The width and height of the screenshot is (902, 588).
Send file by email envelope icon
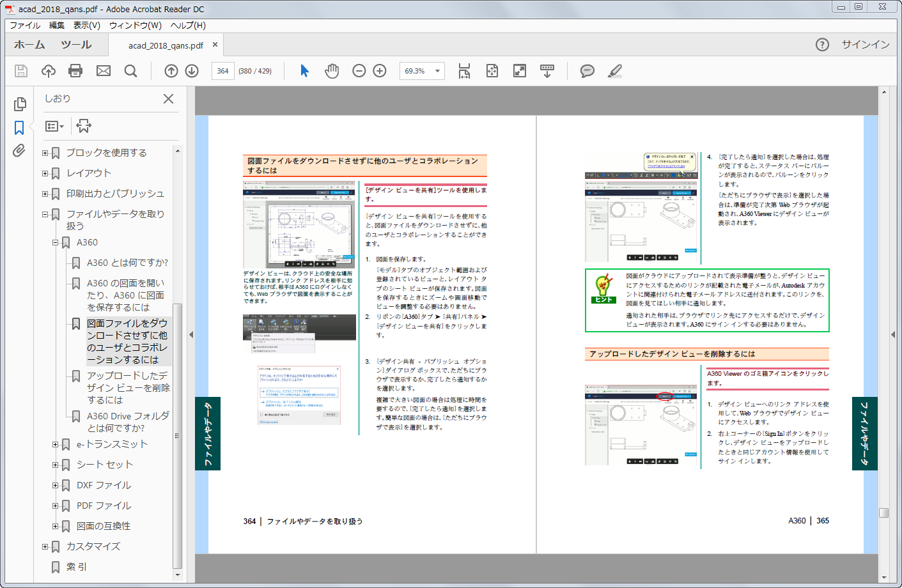(x=104, y=71)
